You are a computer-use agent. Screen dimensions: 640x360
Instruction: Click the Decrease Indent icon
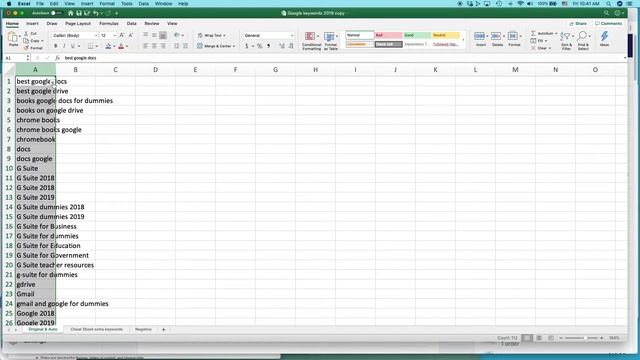point(176,46)
